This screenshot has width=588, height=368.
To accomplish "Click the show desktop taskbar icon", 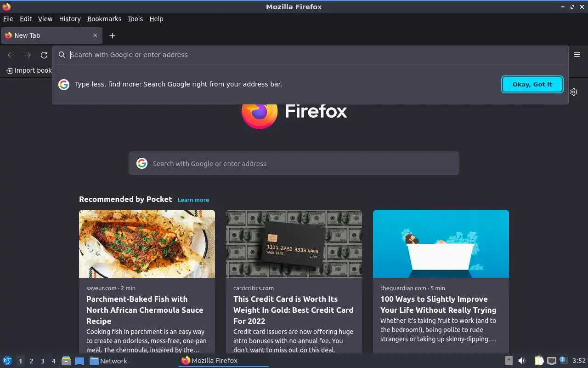I will tap(79, 361).
